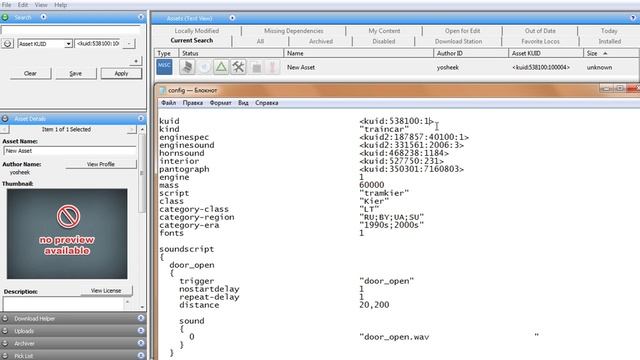The width and height of the screenshot is (640, 360).
Task: Click the locally modified status icon in New Asset row
Action: tap(187, 67)
